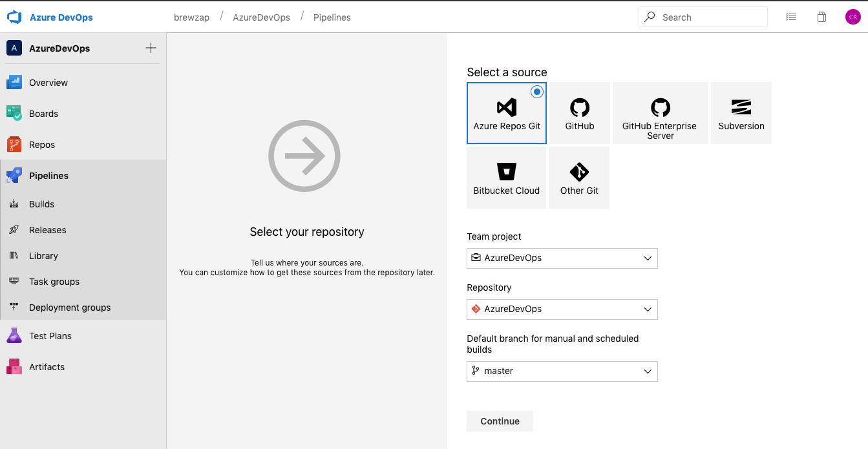Open the CR user avatar menu

(x=852, y=17)
